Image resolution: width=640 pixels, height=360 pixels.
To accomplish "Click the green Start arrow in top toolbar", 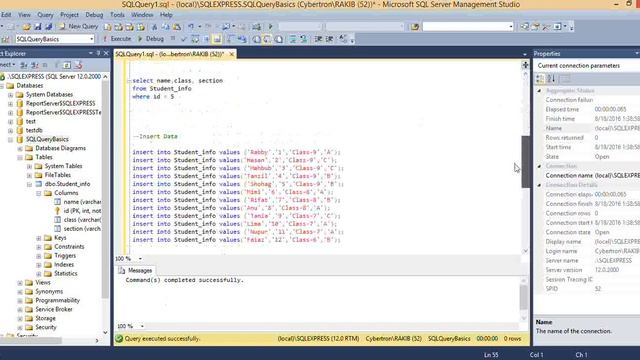I will pos(270,27).
